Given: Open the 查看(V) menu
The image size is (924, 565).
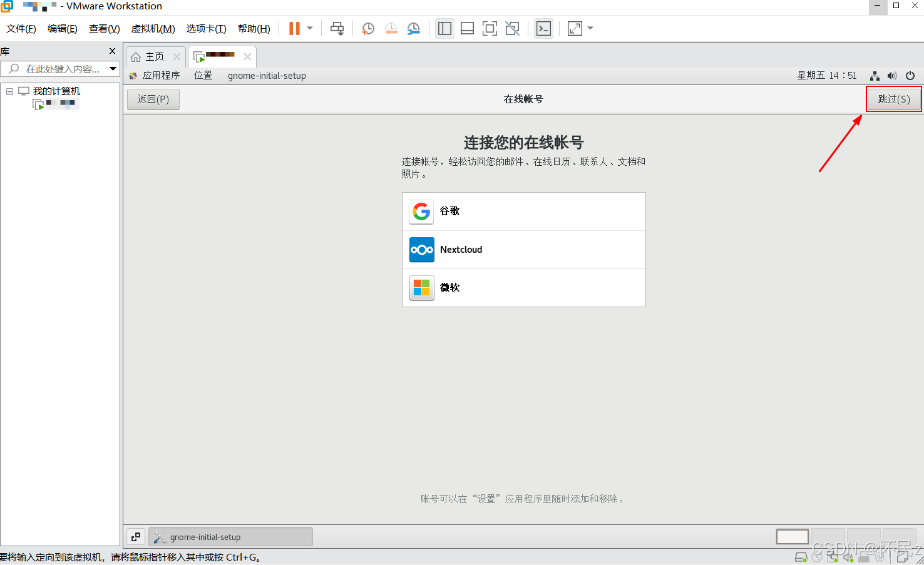Looking at the screenshot, I should [104, 29].
